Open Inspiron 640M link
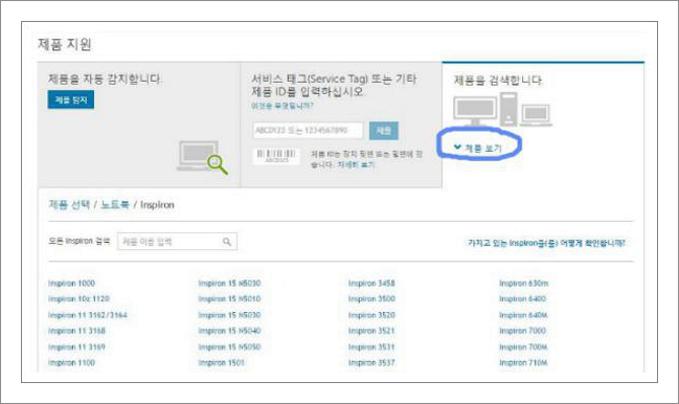Image resolution: width=679 pixels, height=404 pixels. tap(523, 315)
